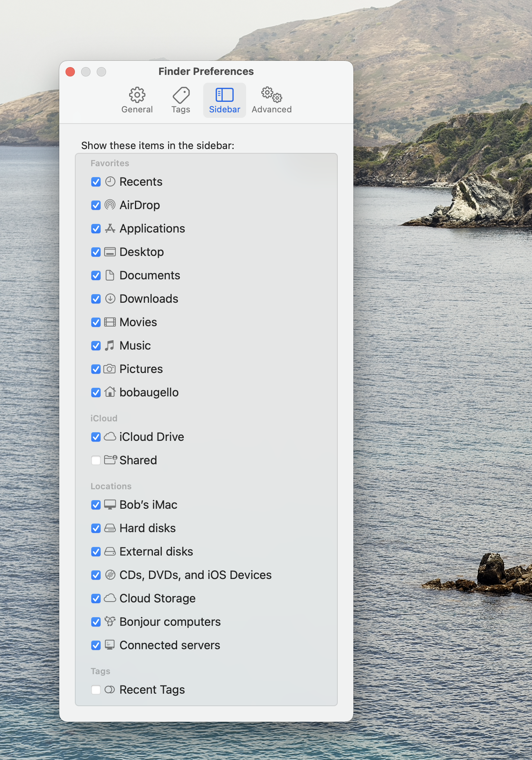Click the 'iCloud Drive' label text
The image size is (532, 760).
click(152, 437)
